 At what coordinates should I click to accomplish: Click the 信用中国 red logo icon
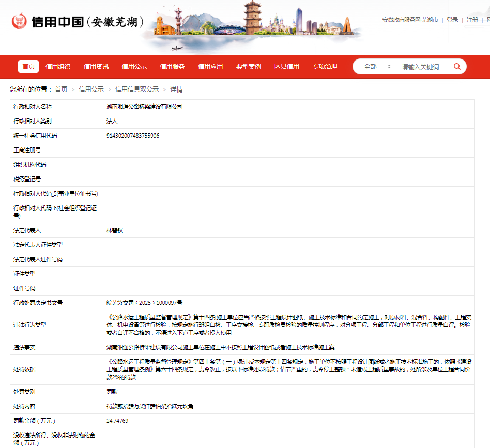pyautogui.click(x=19, y=22)
